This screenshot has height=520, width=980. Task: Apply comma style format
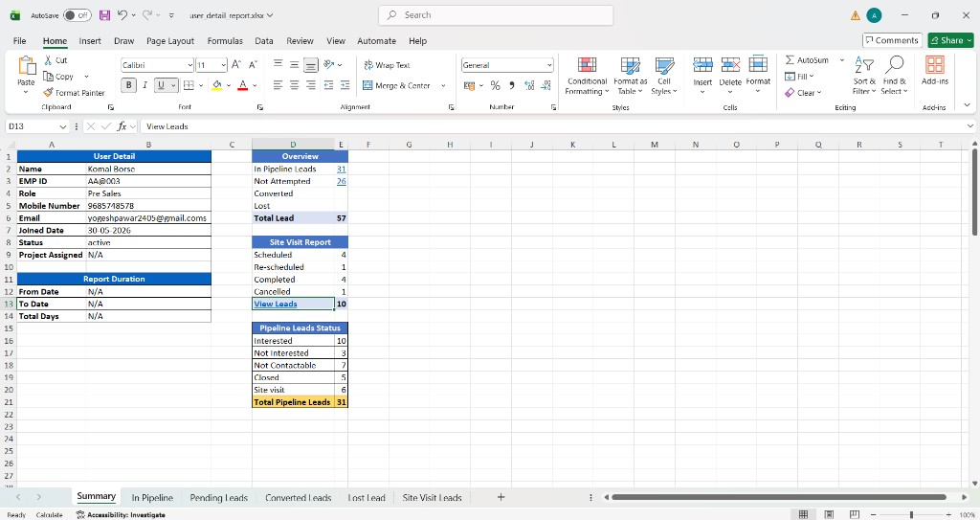[512, 85]
